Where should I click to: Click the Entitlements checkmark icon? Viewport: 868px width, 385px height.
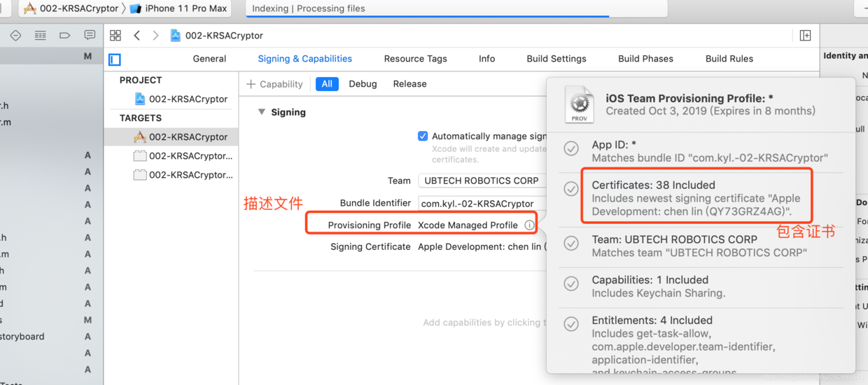pos(572,324)
